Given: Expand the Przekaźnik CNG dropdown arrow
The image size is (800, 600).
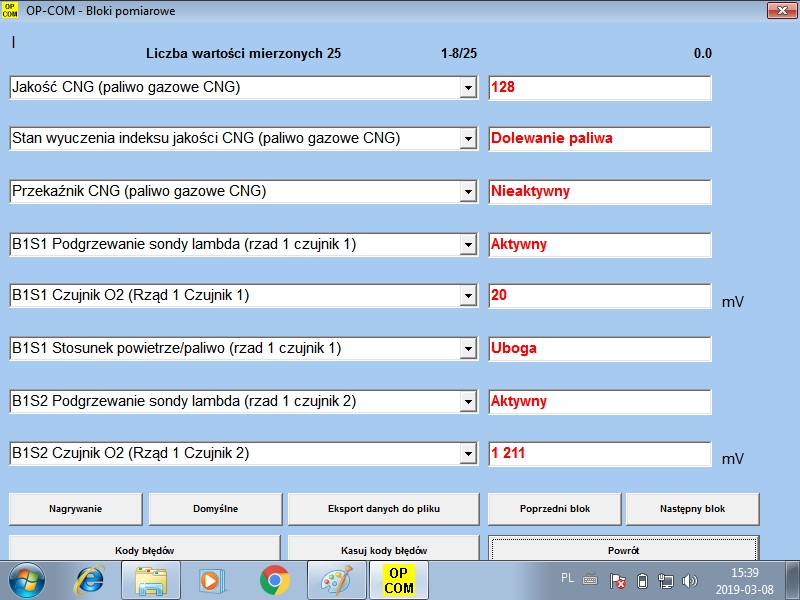Looking at the screenshot, I should pyautogui.click(x=467, y=192).
